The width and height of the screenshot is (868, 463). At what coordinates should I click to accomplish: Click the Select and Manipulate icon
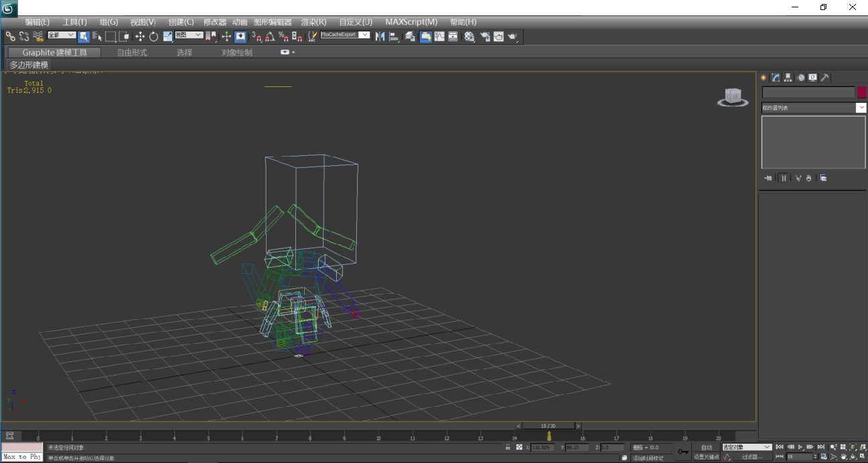[x=226, y=36]
